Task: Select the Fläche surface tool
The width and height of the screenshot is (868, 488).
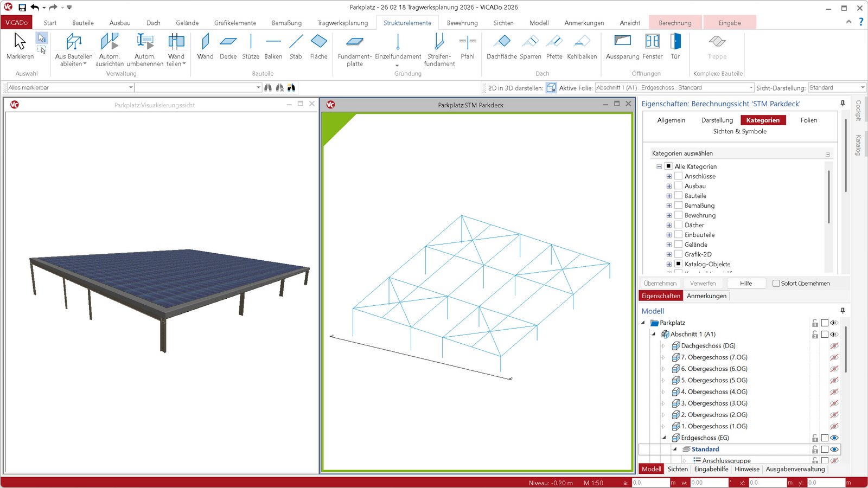Action: pos(318,46)
